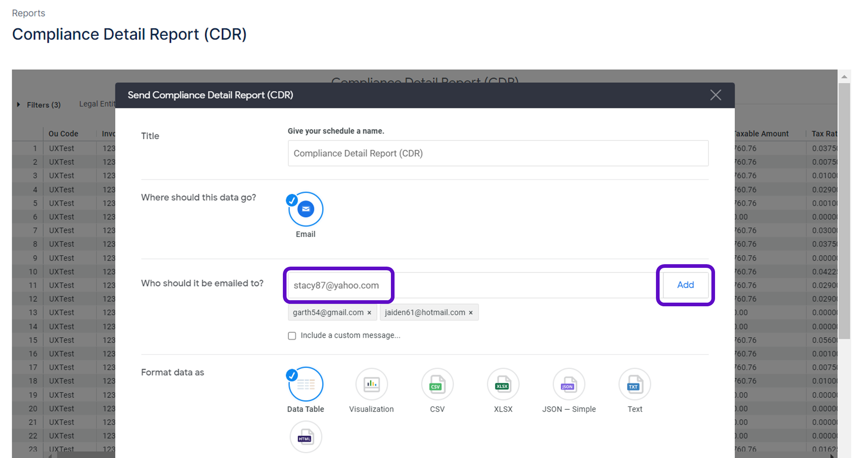Remove garth54@gmail.com recipient chip
868x458 pixels.
click(x=369, y=313)
